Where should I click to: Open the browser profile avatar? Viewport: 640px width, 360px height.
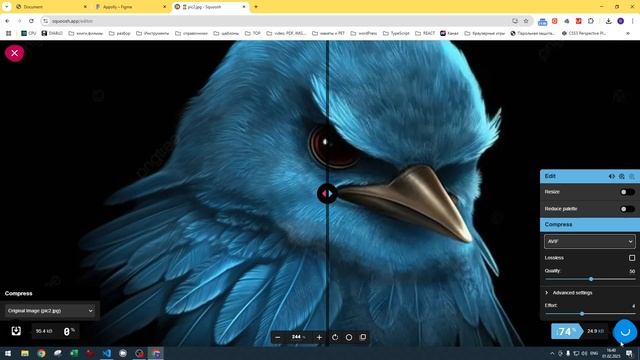(620, 21)
